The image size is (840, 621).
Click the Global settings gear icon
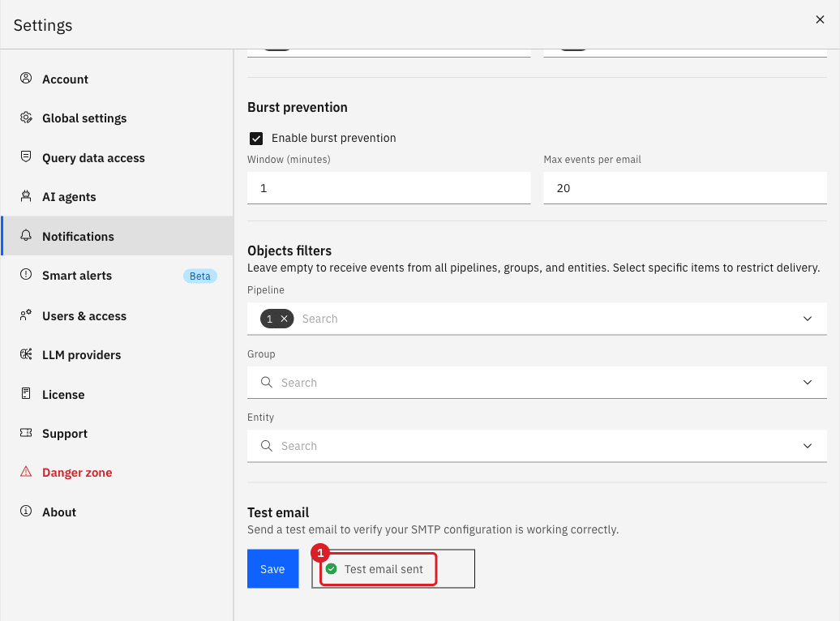click(26, 118)
